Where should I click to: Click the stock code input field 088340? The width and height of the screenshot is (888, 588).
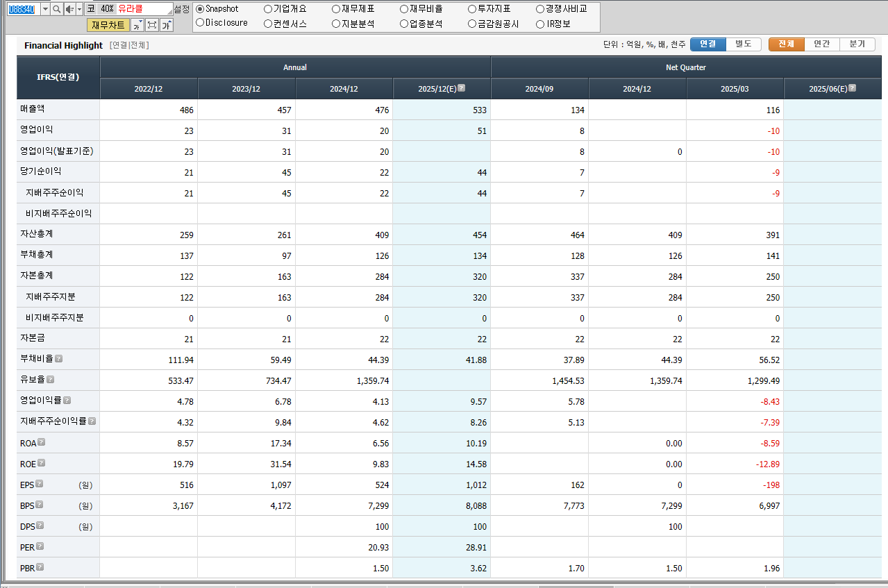pos(24,9)
